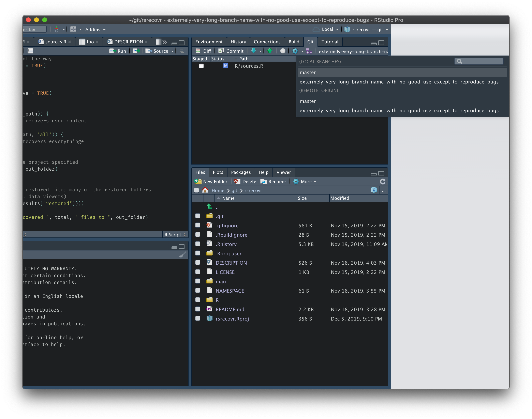Select the checkbox beside DESCRIPTION file

click(x=198, y=263)
